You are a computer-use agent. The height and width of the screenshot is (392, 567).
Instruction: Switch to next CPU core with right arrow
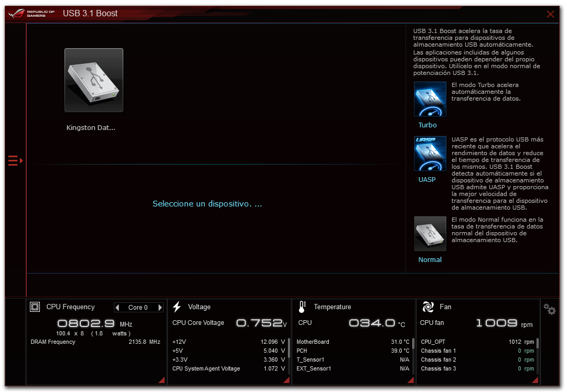[160, 308]
